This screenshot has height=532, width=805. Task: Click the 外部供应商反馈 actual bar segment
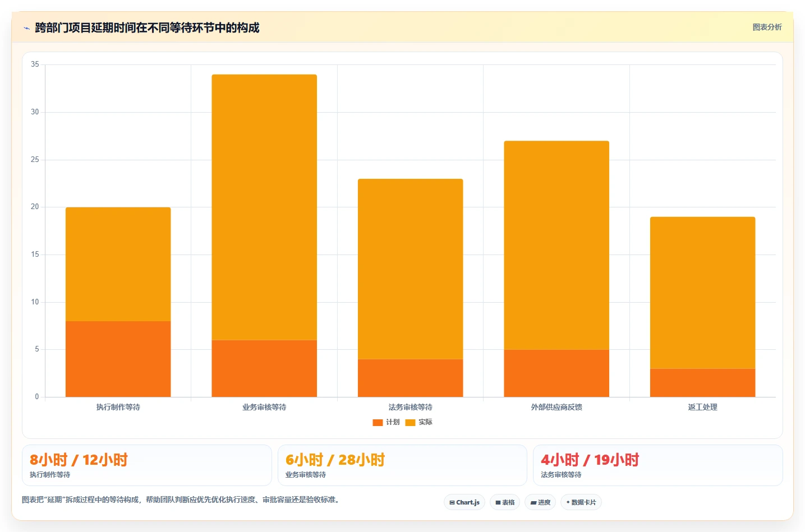coord(556,245)
